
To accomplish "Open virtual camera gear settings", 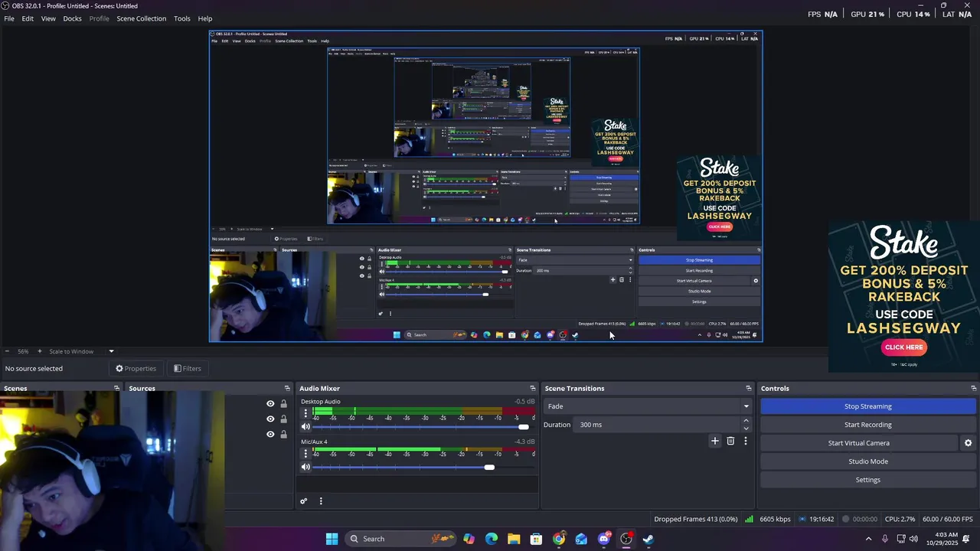I will [x=968, y=443].
